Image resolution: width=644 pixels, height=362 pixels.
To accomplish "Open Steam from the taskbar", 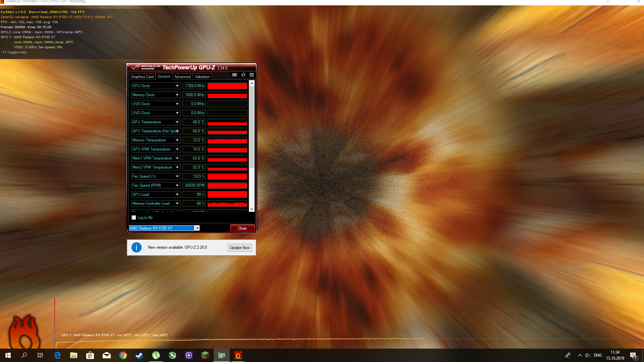I will click(139, 355).
